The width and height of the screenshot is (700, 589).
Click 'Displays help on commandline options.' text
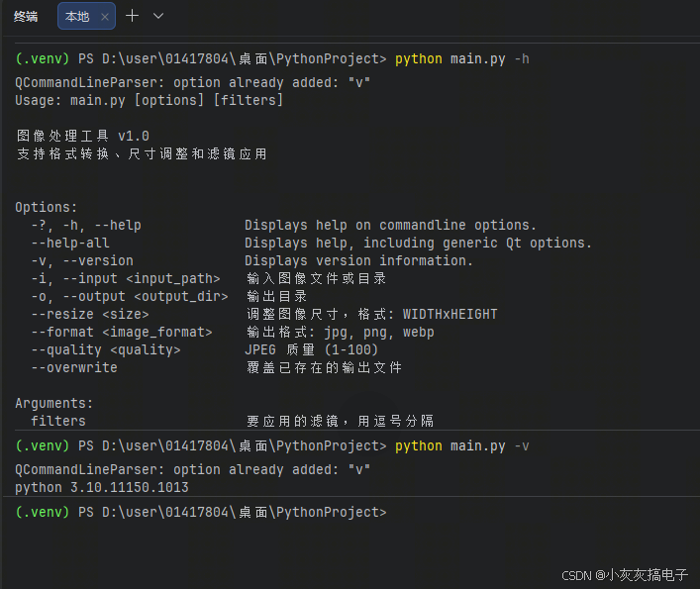pos(390,225)
